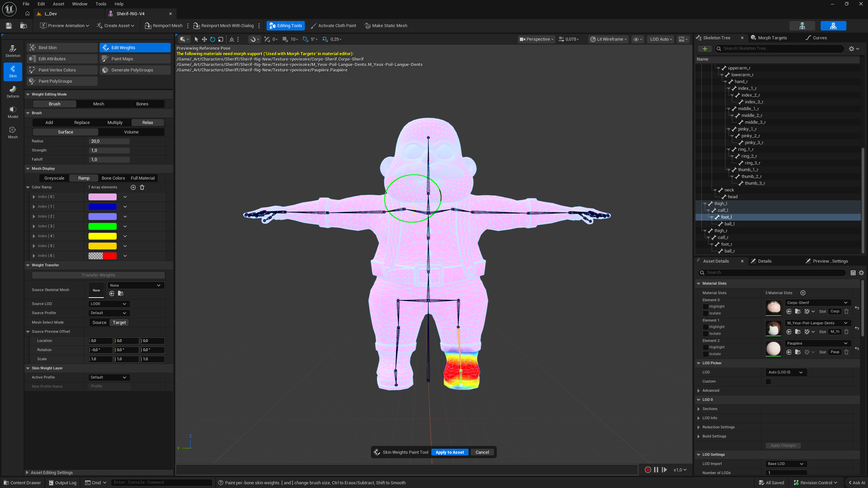Click the Generate PolyGroups tool
The height and width of the screenshot is (488, 868).
click(135, 70)
